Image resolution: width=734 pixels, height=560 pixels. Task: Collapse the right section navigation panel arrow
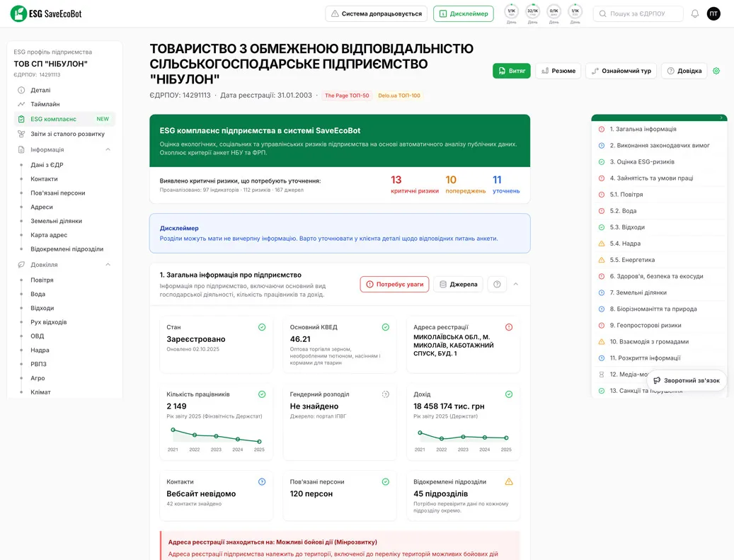pyautogui.click(x=721, y=118)
